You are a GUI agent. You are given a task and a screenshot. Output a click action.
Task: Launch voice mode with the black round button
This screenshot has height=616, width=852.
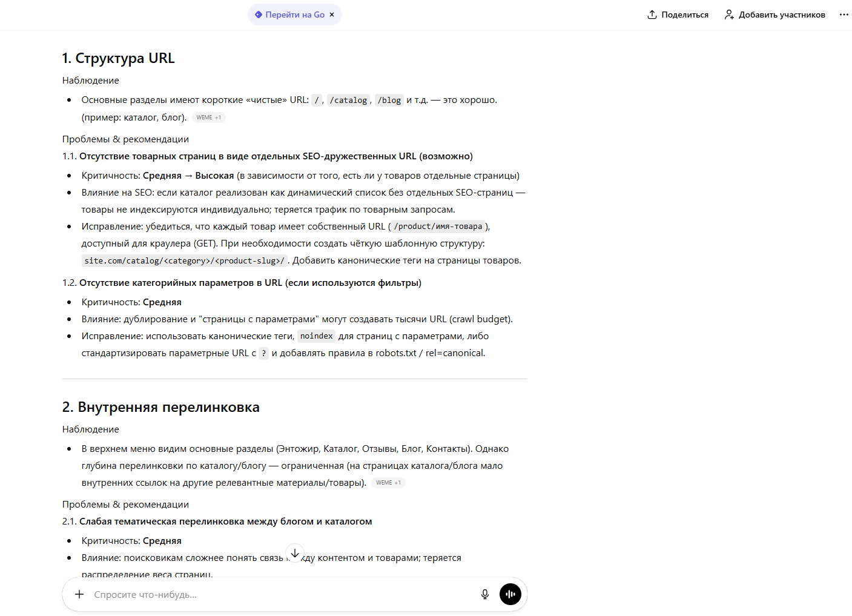[x=510, y=594]
